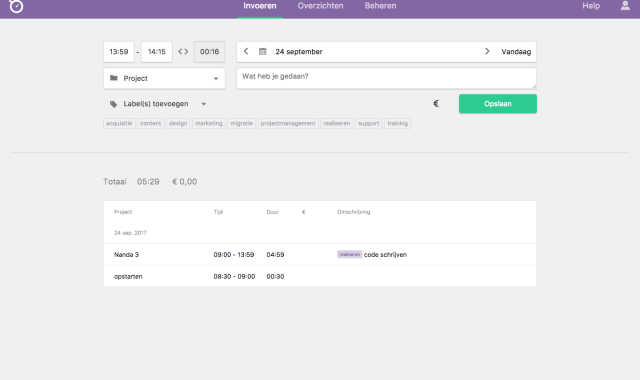Click the Omschrijving column header
Viewport: 640px width, 380px height.
353,212
